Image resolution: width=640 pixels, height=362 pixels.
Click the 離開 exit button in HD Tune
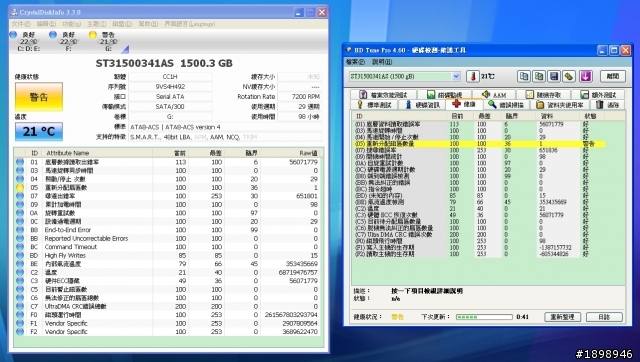coord(613,76)
